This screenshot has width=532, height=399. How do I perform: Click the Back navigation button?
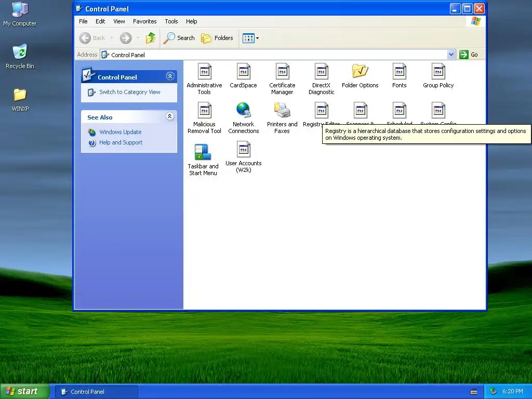[x=92, y=38]
